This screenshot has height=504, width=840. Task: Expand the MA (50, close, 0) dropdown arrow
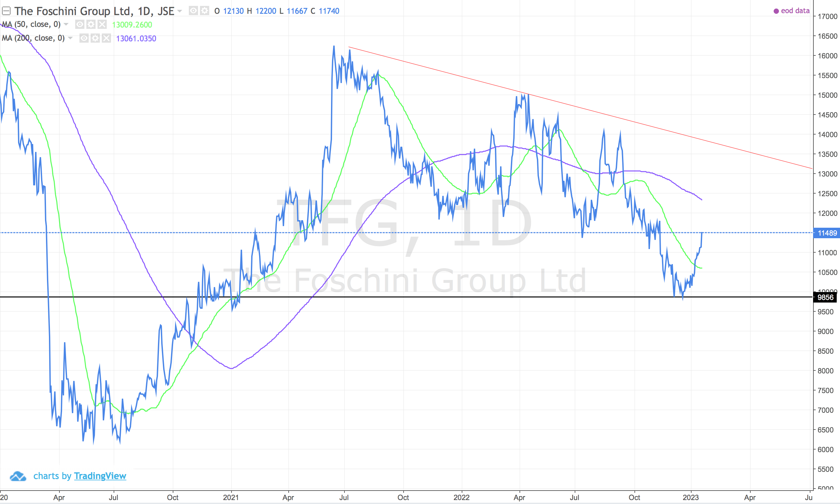coord(66,25)
